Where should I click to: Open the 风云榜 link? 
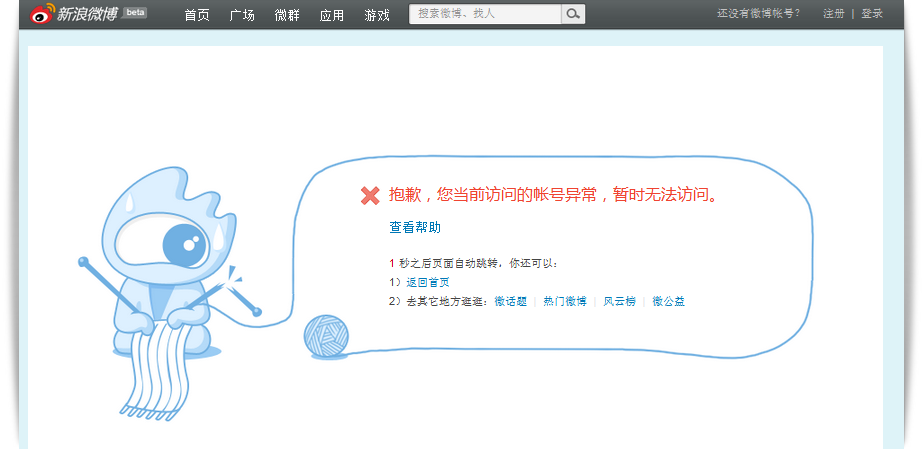click(619, 302)
